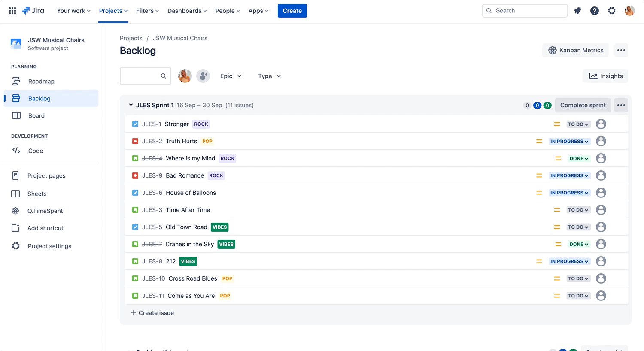Screen dimensions: 644x351
Task: Open the TO DO status for JLES-10
Action: tap(578, 278)
